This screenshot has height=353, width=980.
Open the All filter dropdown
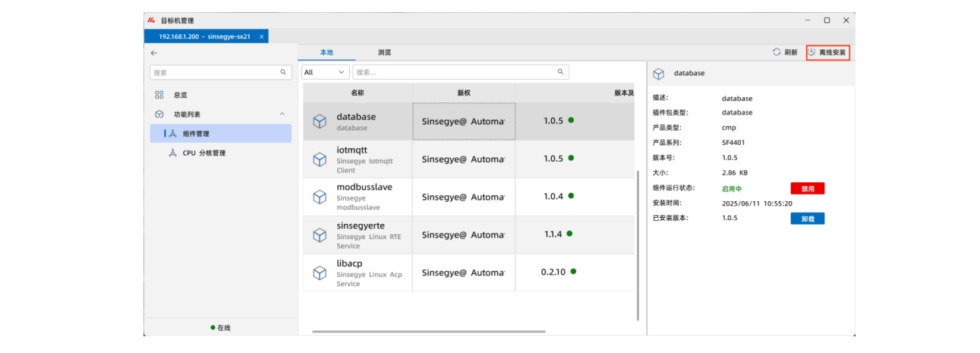pos(325,72)
